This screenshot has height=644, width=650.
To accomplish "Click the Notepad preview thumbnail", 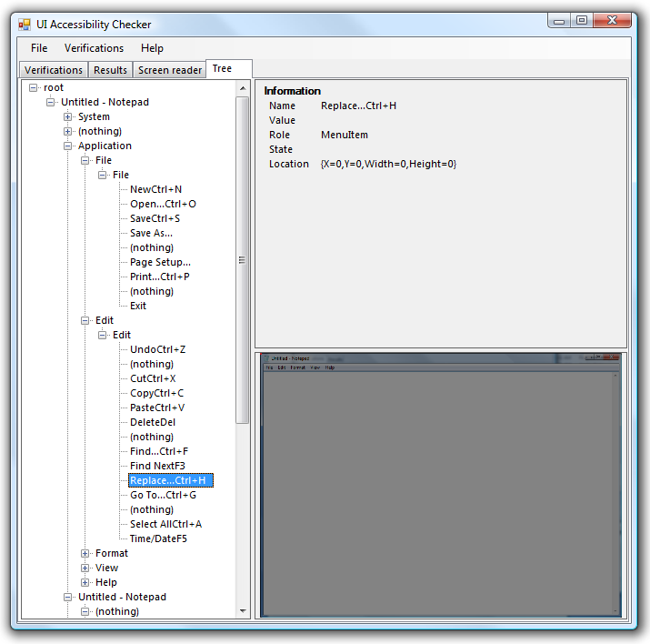I will [x=441, y=485].
